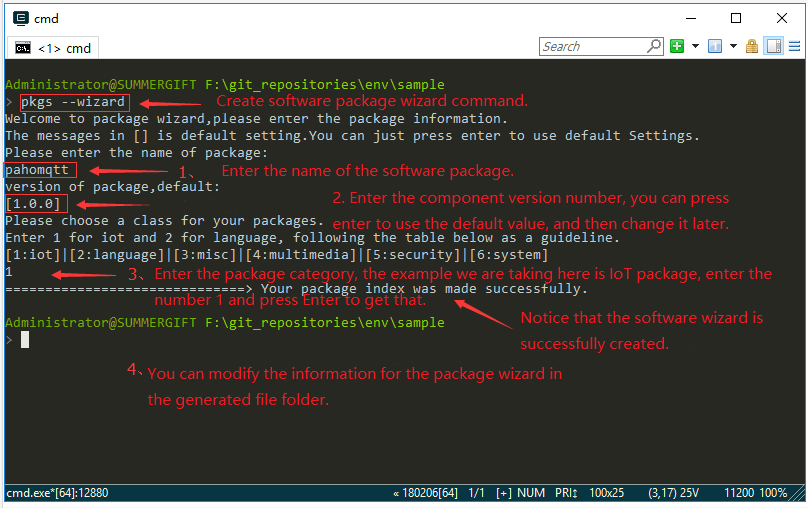This screenshot has width=808, height=508.
Task: Expand the active console list dropdown arrow
Action: pyautogui.click(x=732, y=46)
